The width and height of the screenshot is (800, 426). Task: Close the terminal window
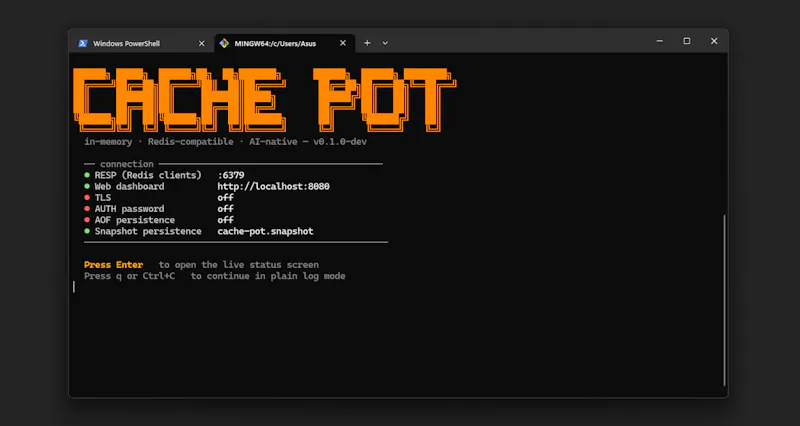714,41
